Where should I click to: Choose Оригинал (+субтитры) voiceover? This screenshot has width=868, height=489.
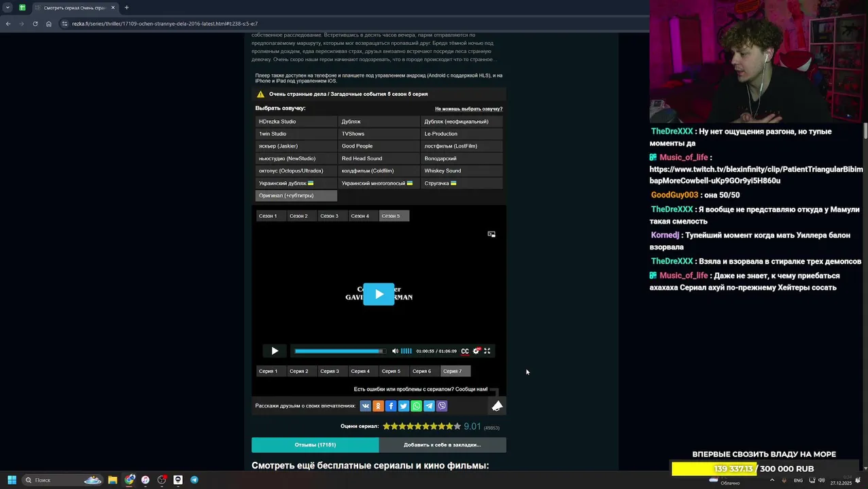(x=296, y=196)
